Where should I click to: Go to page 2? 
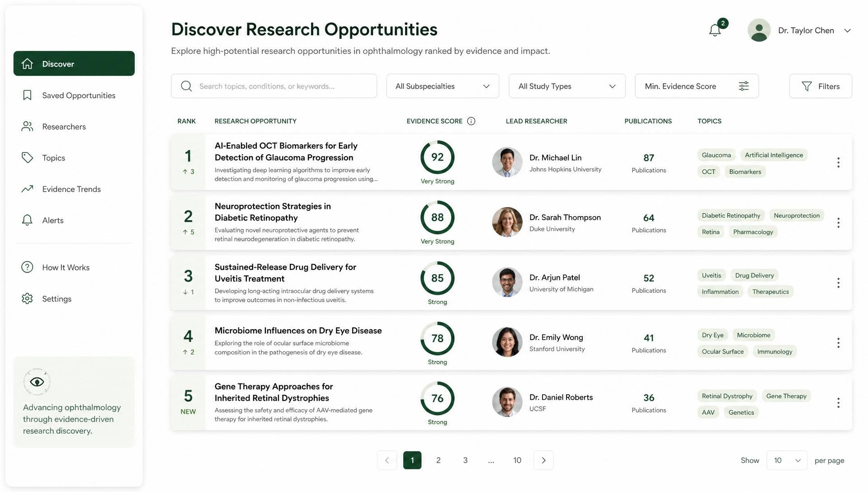point(438,460)
